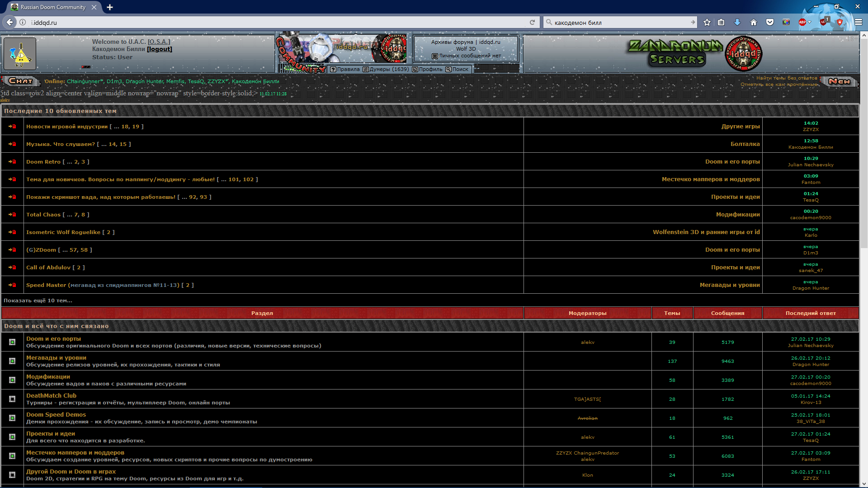Open the Firefox downloads arrow
Image resolution: width=868 pixels, height=488 pixels.
point(737,22)
